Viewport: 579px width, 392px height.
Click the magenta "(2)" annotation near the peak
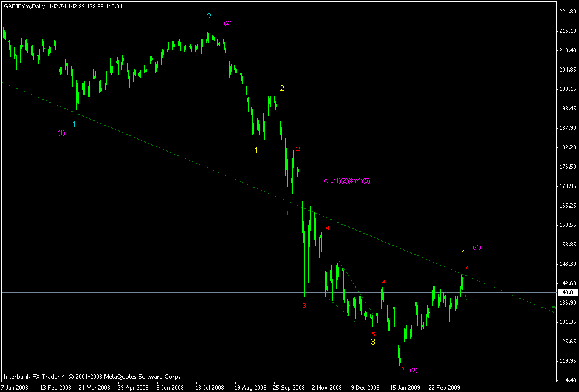coord(228,24)
